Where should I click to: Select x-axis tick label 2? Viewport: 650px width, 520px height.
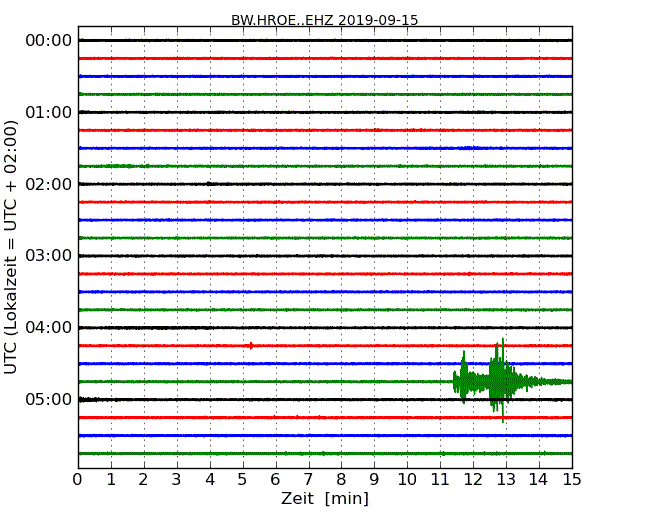click(x=143, y=480)
